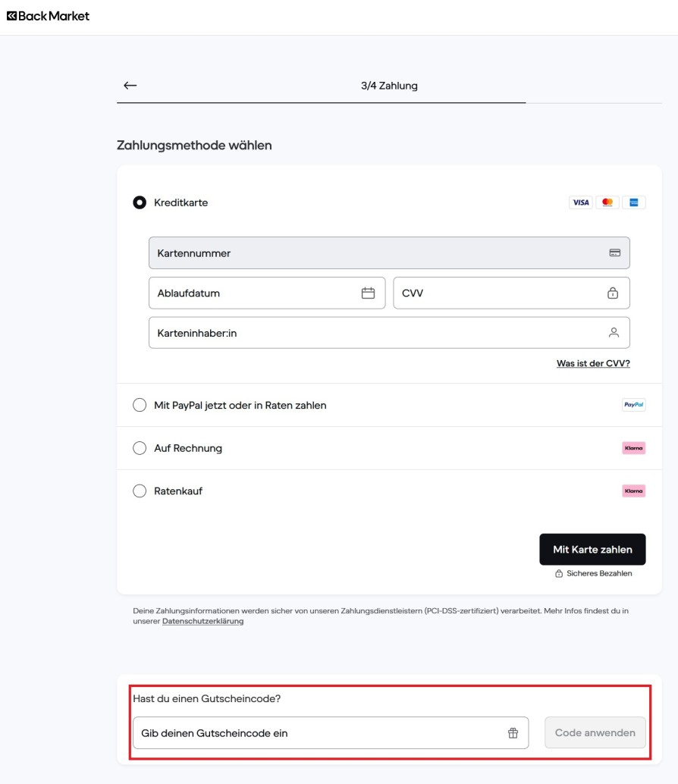This screenshot has height=784, width=678.
Task: Click the Mastercard icon
Action: pos(607,202)
